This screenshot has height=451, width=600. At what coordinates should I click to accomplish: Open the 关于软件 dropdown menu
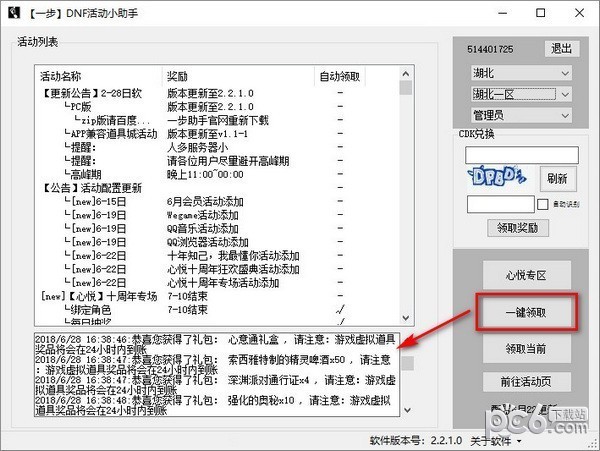point(496,441)
